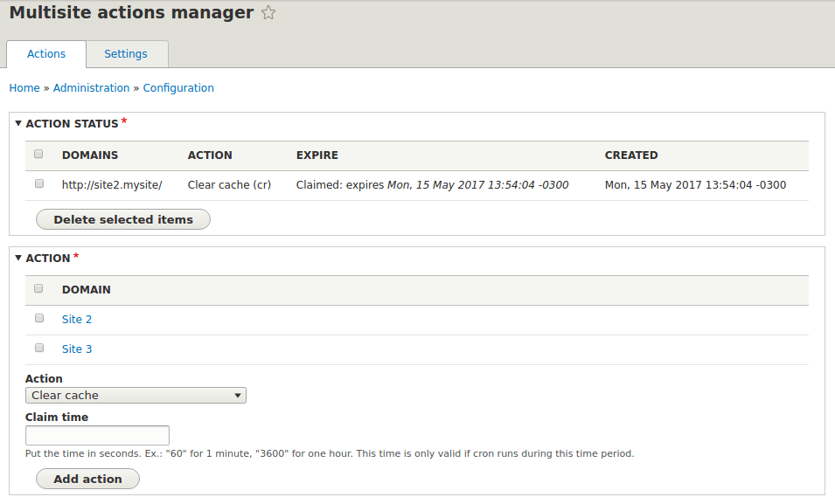Open the Settings tab

126,54
